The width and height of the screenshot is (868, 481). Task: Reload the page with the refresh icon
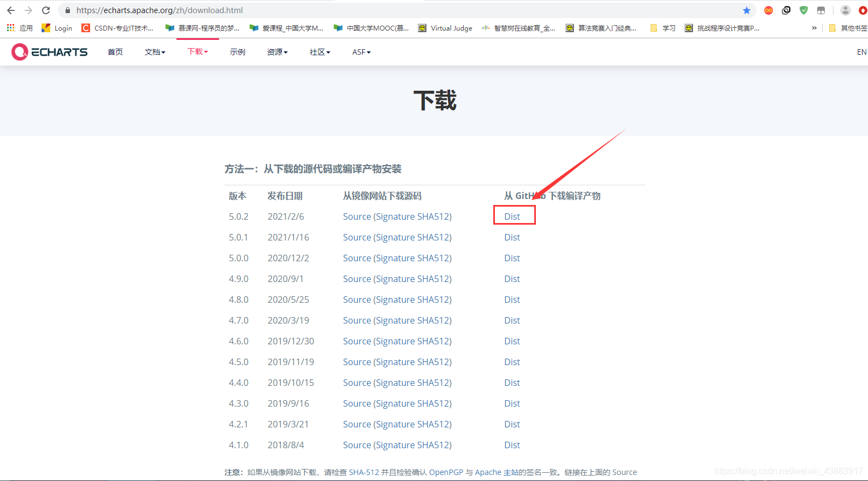[x=46, y=10]
